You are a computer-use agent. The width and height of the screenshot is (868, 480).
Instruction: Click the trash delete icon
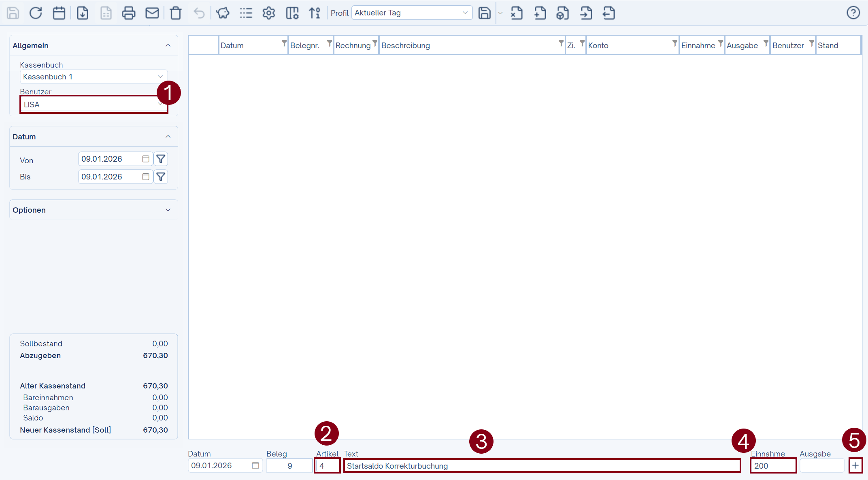176,13
